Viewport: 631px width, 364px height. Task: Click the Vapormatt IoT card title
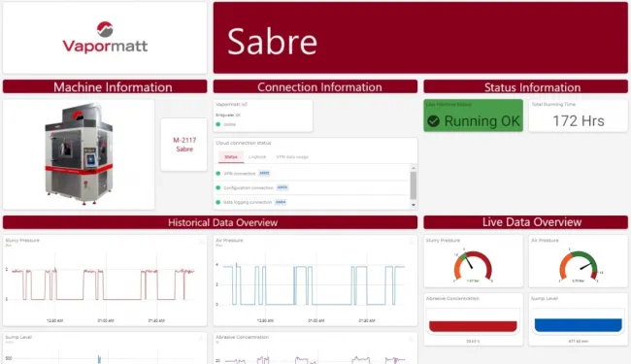pyautogui.click(x=231, y=104)
